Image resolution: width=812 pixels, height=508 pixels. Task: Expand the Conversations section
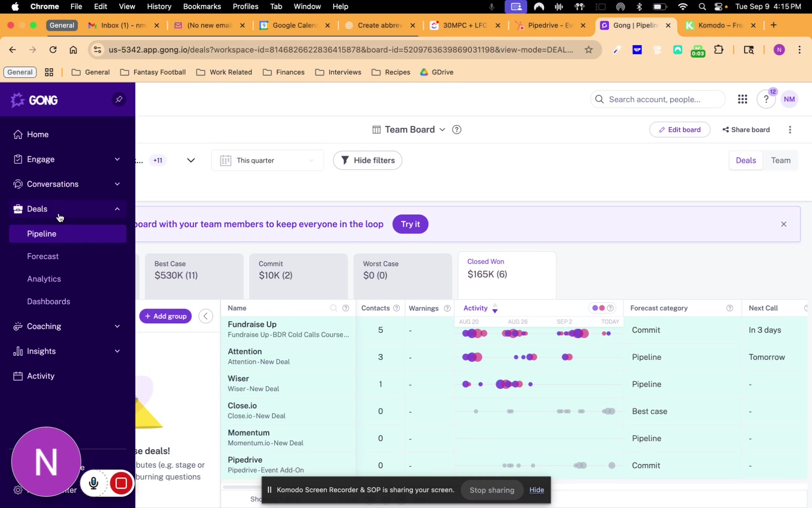point(67,184)
